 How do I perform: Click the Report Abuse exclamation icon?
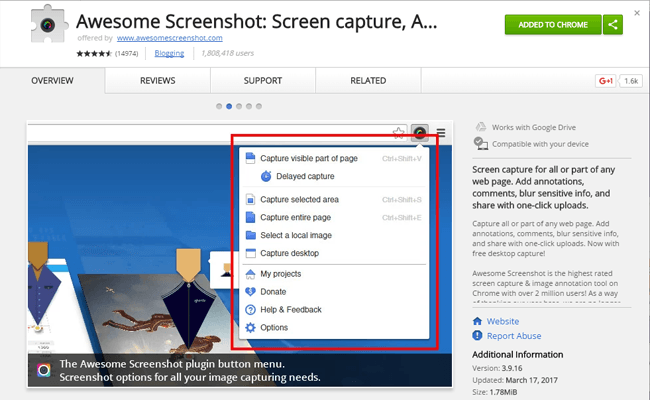pyautogui.click(x=478, y=335)
